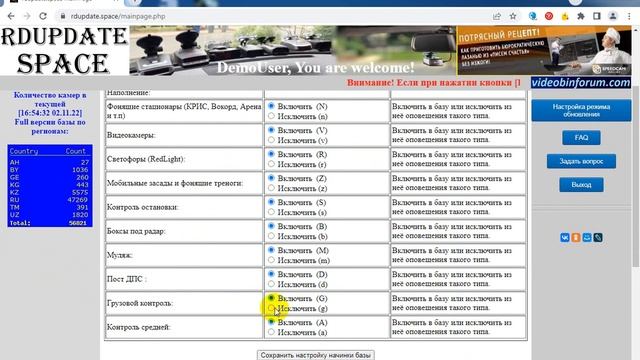Bookmark this page with the star icon
Viewport: 640px width, 360px height.
tap(513, 16)
